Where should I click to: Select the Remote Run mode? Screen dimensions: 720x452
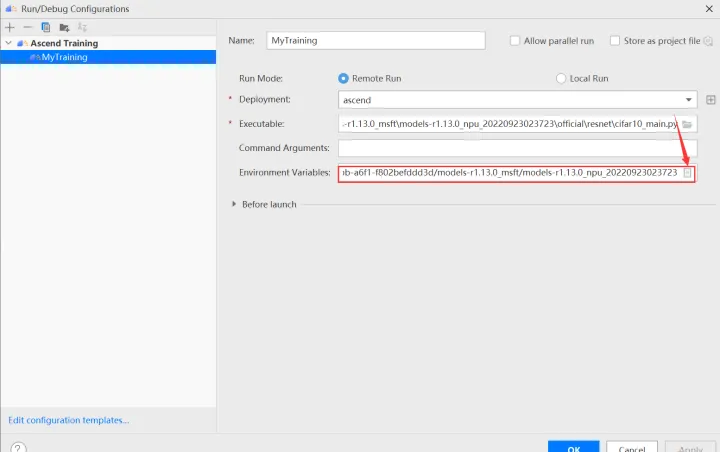click(x=344, y=78)
